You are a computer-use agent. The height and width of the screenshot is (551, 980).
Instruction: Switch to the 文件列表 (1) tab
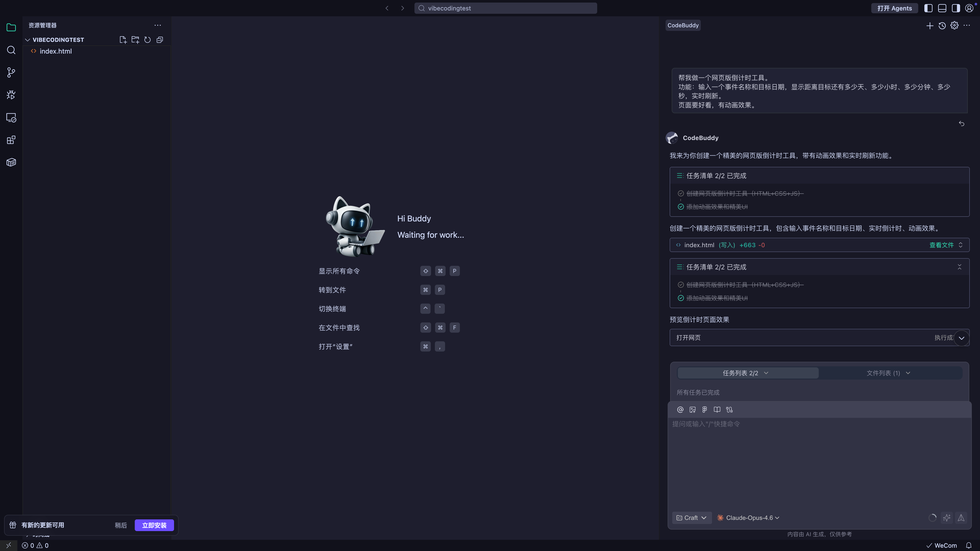[x=888, y=373]
